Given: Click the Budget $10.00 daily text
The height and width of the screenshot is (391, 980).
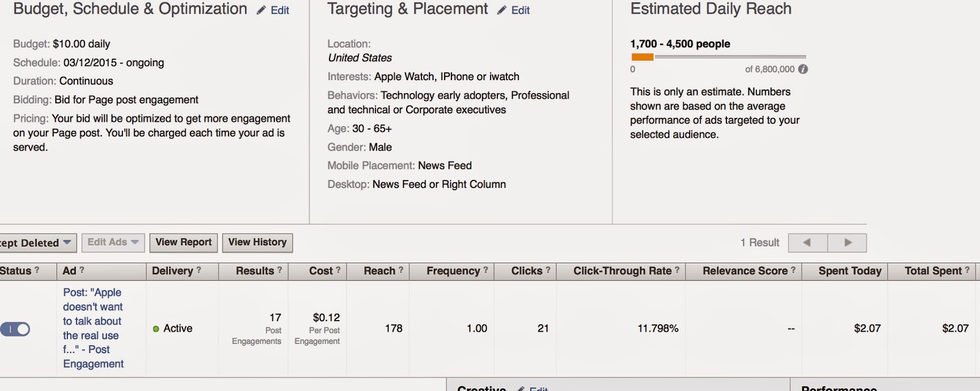Looking at the screenshot, I should 62,44.
